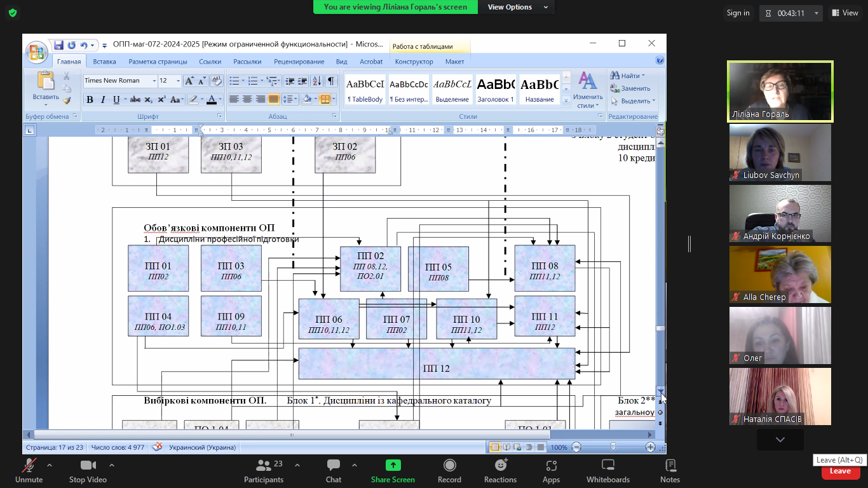This screenshot has width=868, height=488.
Task: Click the document zoom slider
Action: pos(613,447)
